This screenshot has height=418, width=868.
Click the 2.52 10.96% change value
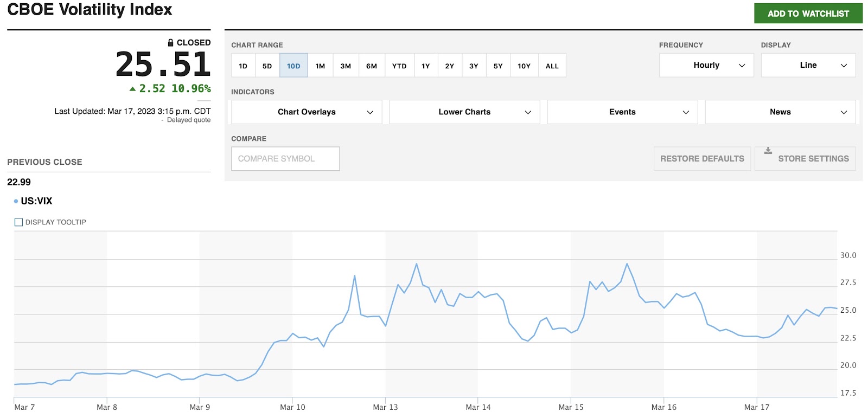175,88
